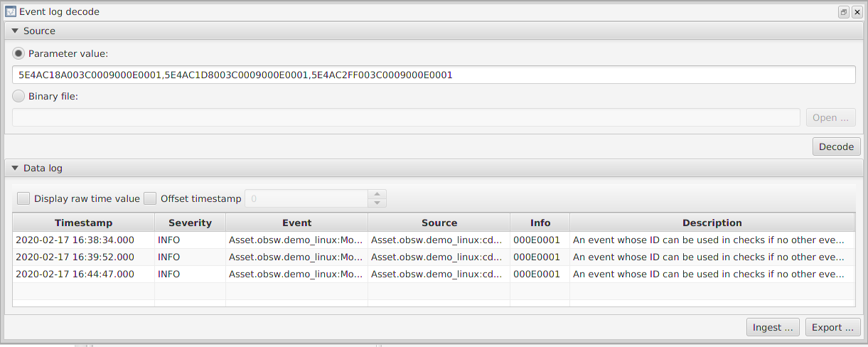868x347 pixels.
Task: Click INFO severity in the 16:39:52 row
Action: (190, 257)
